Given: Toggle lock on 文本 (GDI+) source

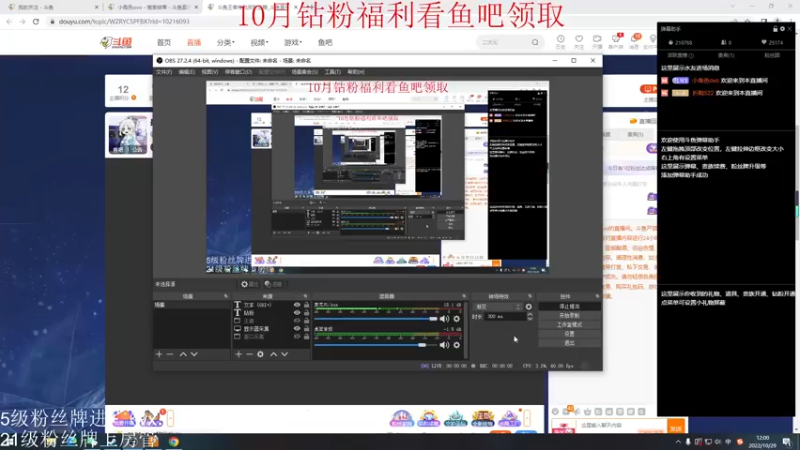Looking at the screenshot, I should (307, 305).
